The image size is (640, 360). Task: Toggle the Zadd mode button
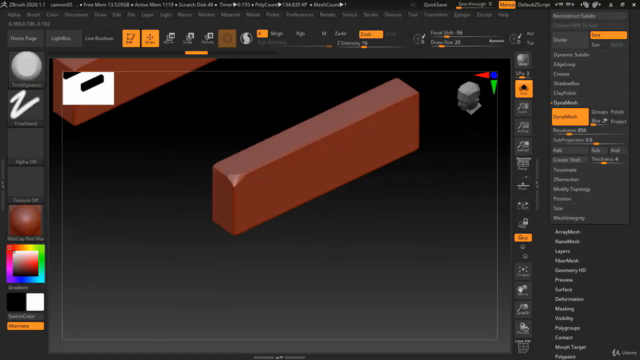click(340, 34)
